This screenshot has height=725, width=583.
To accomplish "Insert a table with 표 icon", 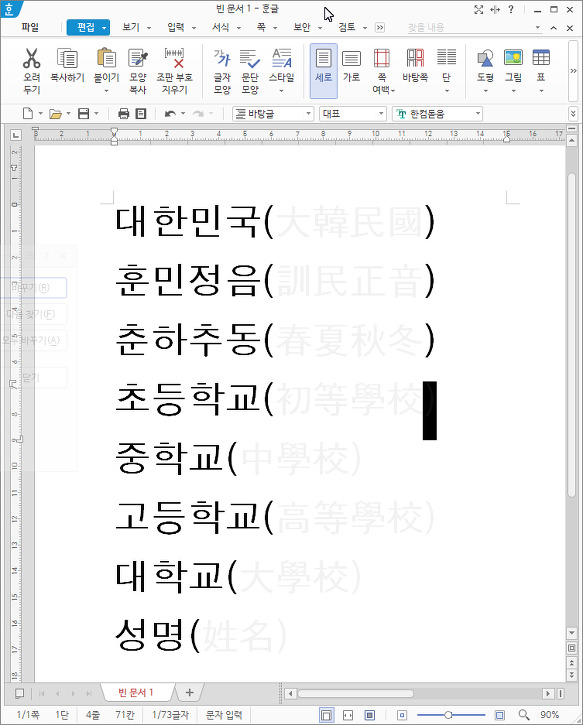I will [541, 58].
